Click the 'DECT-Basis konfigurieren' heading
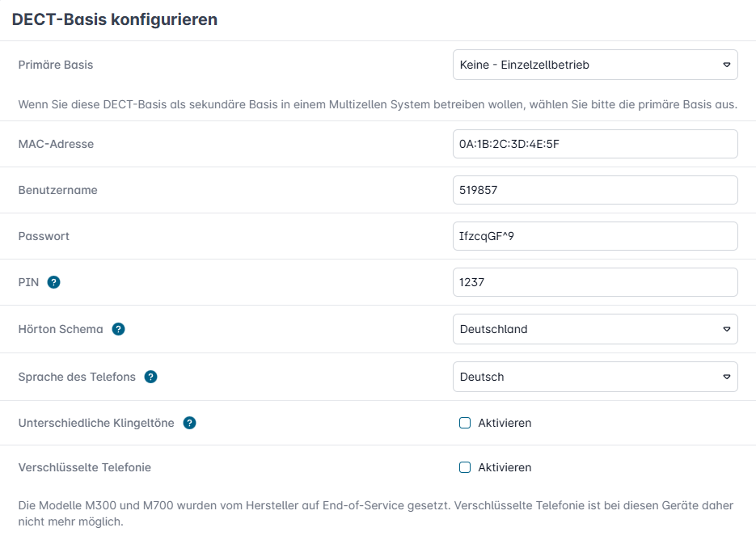This screenshot has height=536, width=756. point(114,19)
